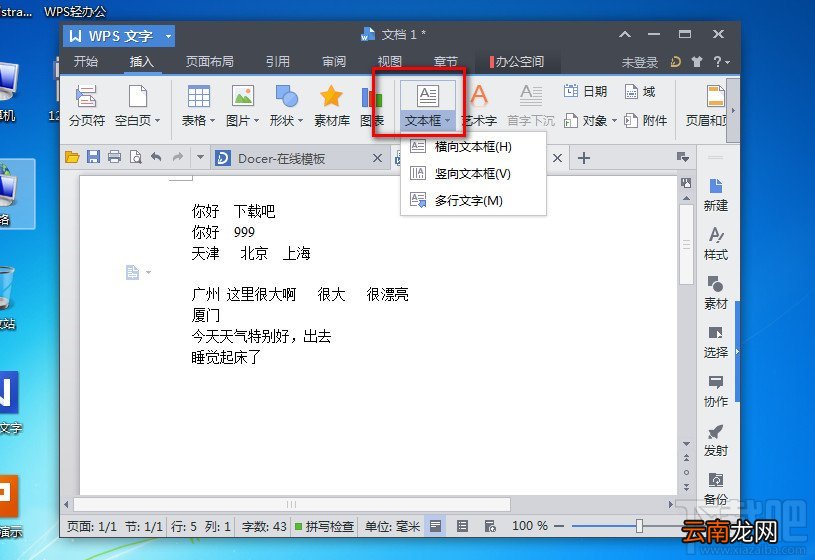Open print preview icon
Image resolution: width=815 pixels, height=560 pixels.
point(136,157)
